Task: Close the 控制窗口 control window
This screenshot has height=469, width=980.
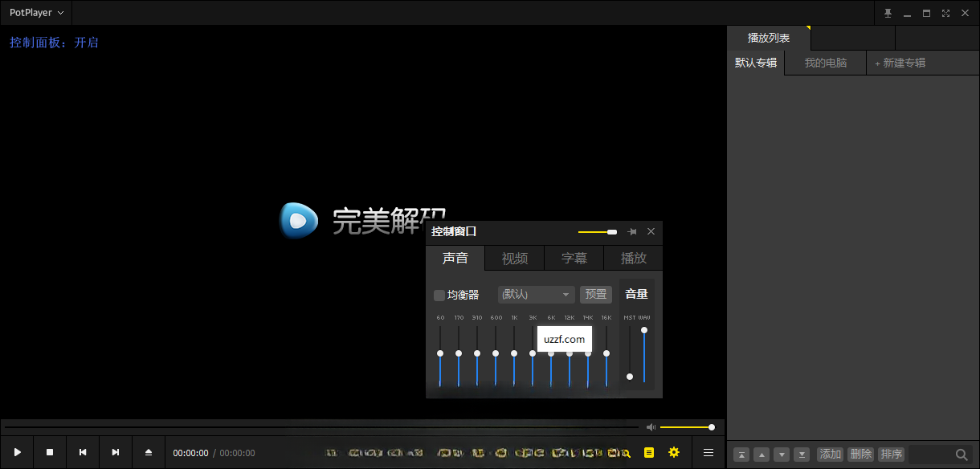Action: tap(651, 231)
